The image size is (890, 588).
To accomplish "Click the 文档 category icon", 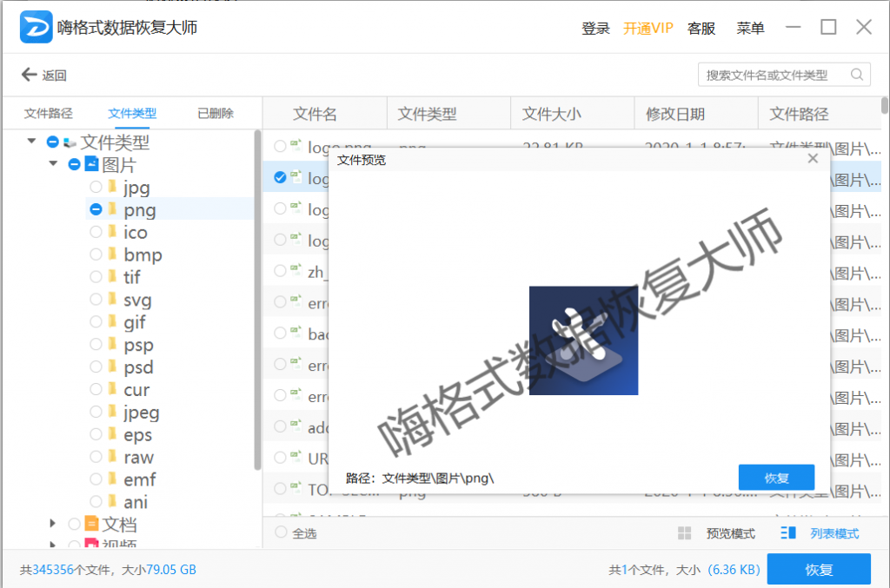I will point(91,523).
